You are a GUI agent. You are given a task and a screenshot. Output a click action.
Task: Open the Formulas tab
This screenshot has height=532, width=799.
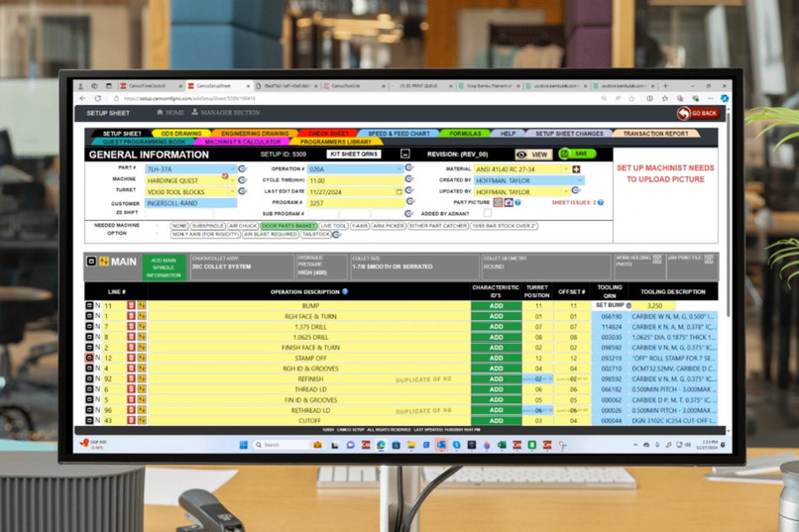[465, 134]
